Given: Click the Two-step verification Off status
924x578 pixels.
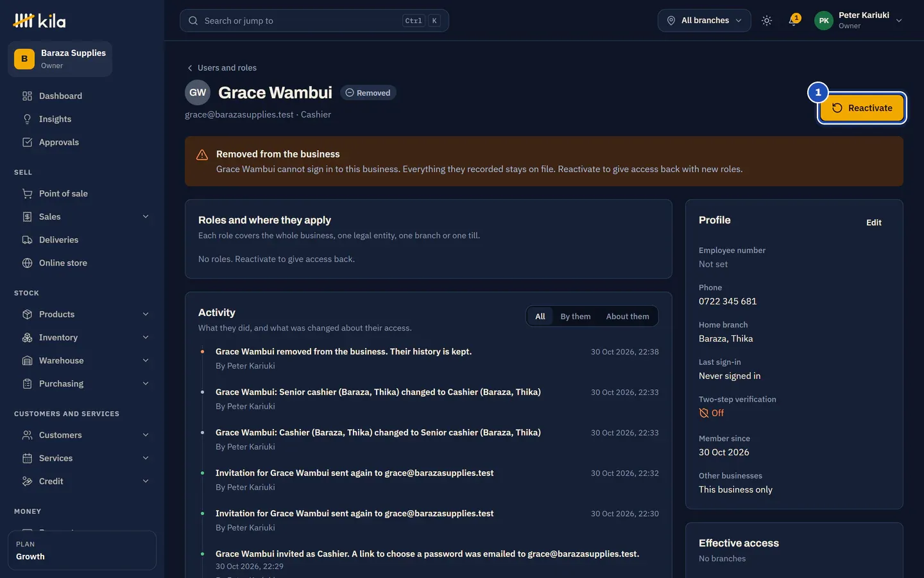Looking at the screenshot, I should [712, 413].
